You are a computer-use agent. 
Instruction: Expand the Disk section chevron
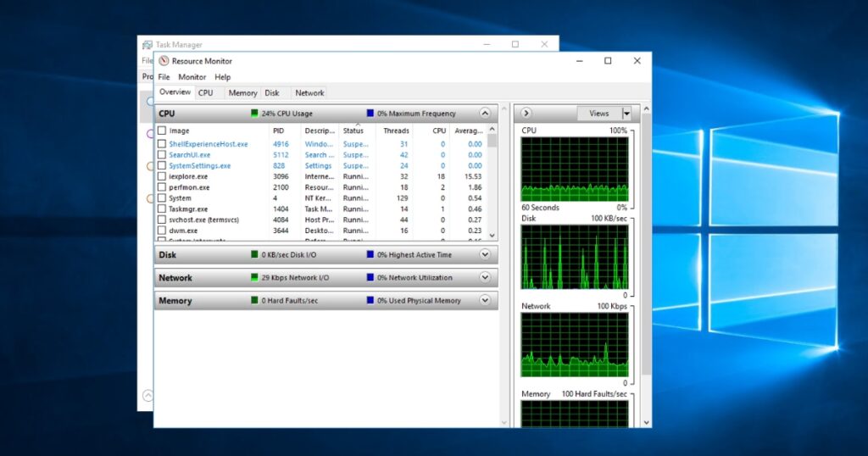point(485,254)
